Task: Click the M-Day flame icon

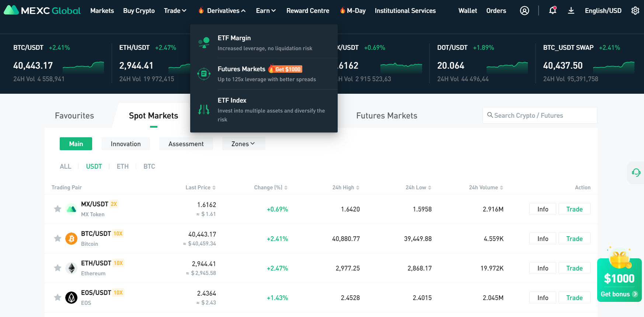Action: click(342, 10)
